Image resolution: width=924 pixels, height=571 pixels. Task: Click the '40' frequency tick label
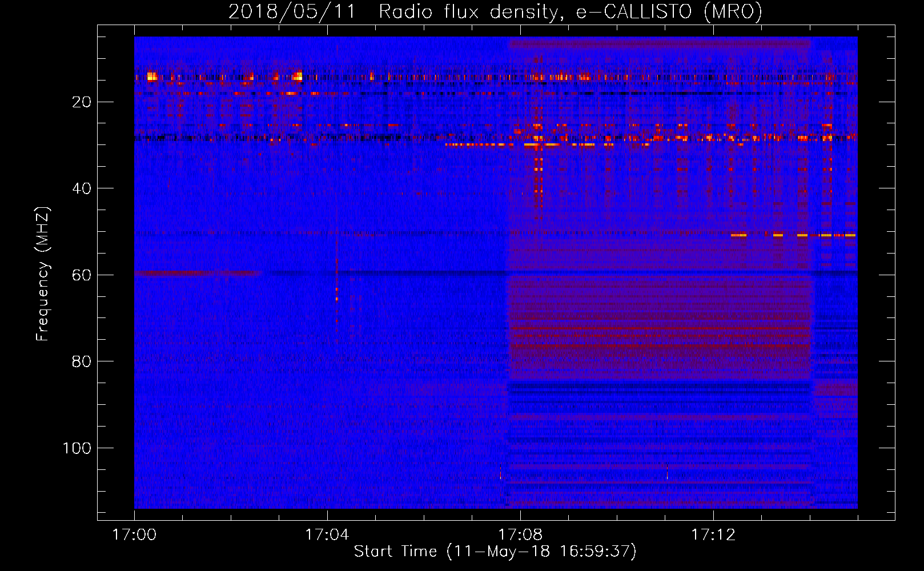pos(82,188)
